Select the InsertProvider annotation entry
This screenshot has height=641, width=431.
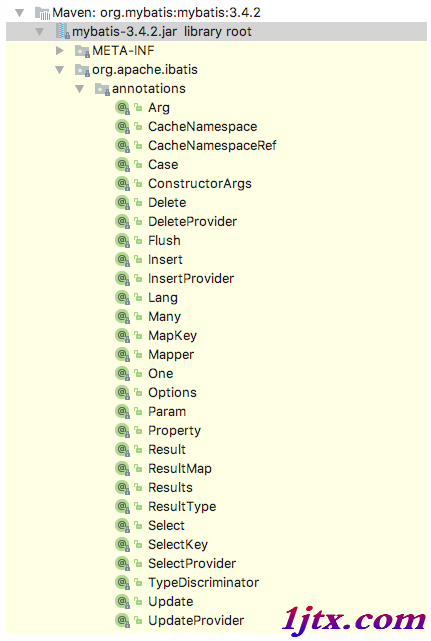tap(191, 279)
